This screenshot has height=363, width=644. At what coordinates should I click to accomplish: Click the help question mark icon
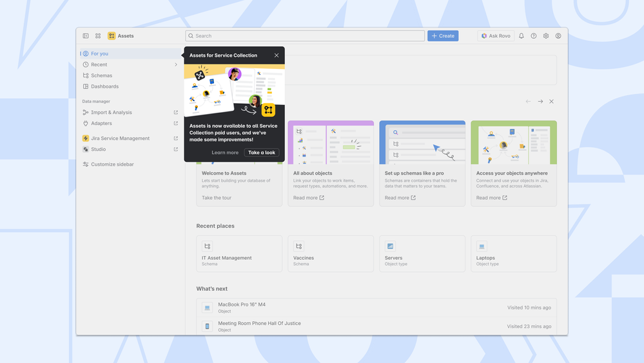click(534, 36)
